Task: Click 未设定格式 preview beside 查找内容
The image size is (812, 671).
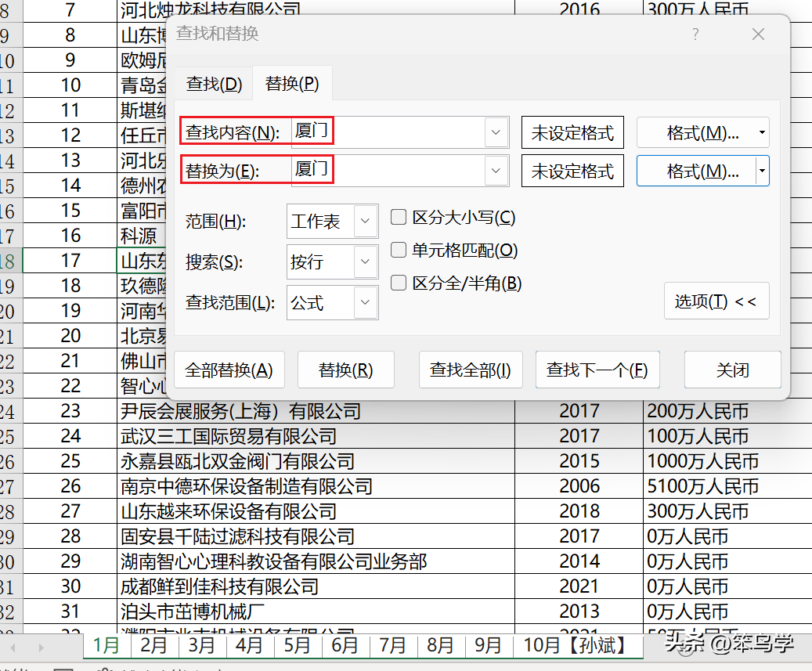Action: (572, 133)
